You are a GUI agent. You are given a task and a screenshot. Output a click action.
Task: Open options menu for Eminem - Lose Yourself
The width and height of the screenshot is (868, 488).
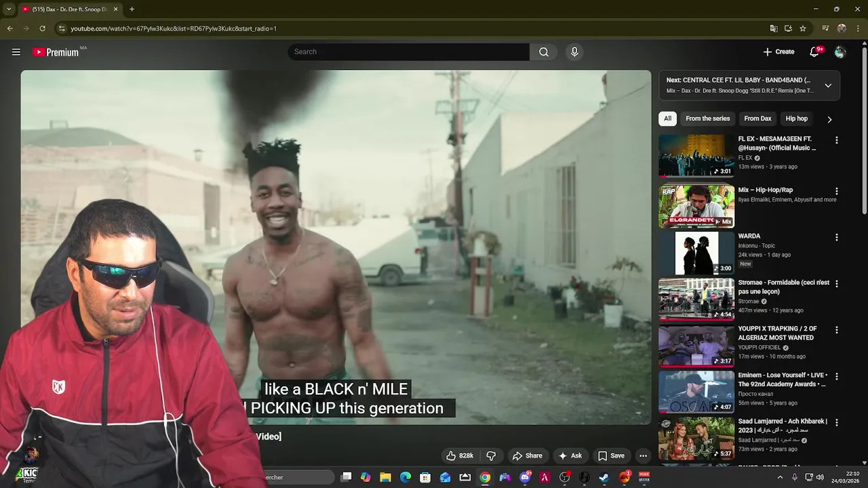836,376
